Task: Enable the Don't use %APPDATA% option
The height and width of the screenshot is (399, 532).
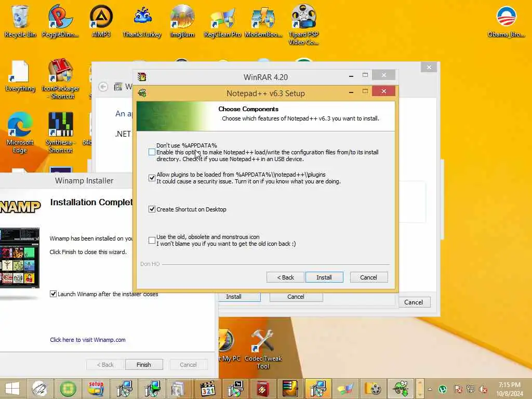Action: 152,152
